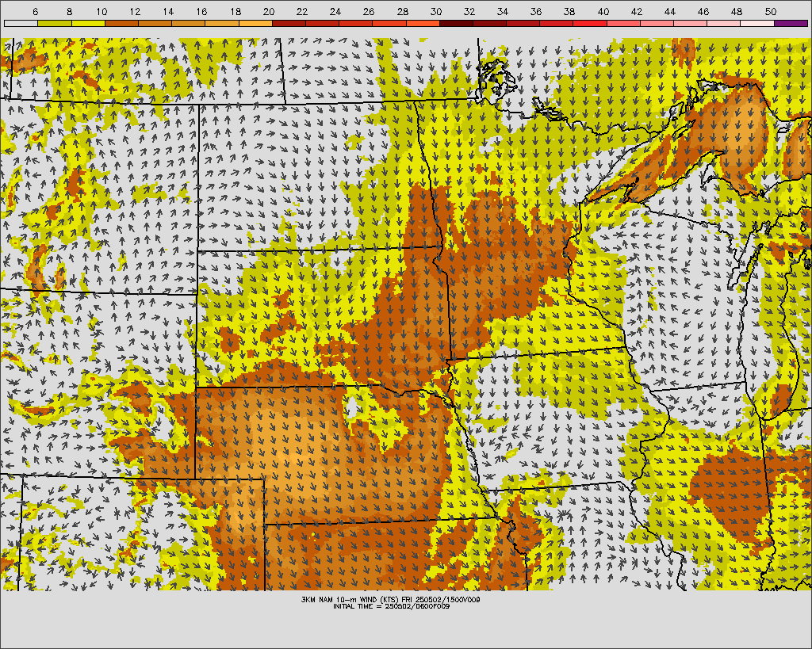Click the legend label "38"
Viewport: 812px width, 649px height.
point(569,11)
